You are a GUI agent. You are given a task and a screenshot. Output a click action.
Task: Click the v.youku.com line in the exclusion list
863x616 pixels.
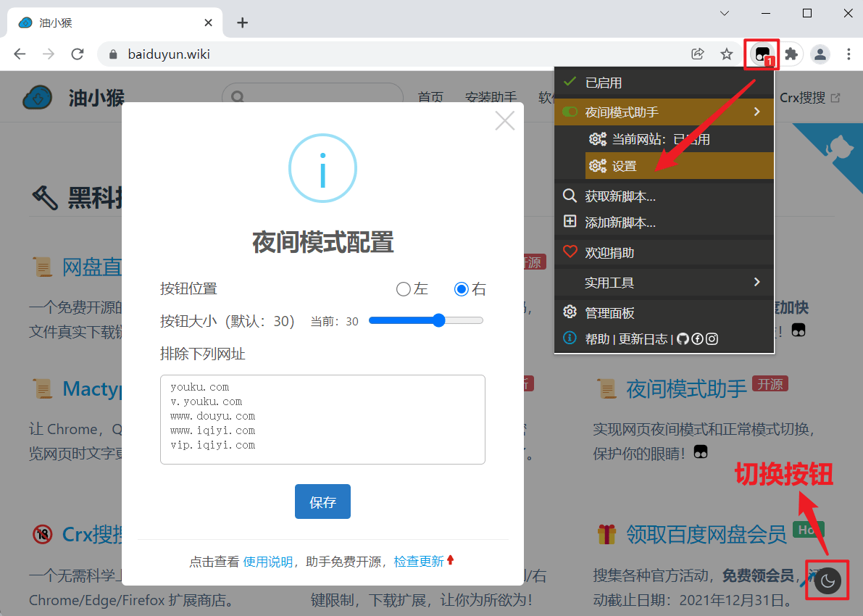(x=207, y=402)
